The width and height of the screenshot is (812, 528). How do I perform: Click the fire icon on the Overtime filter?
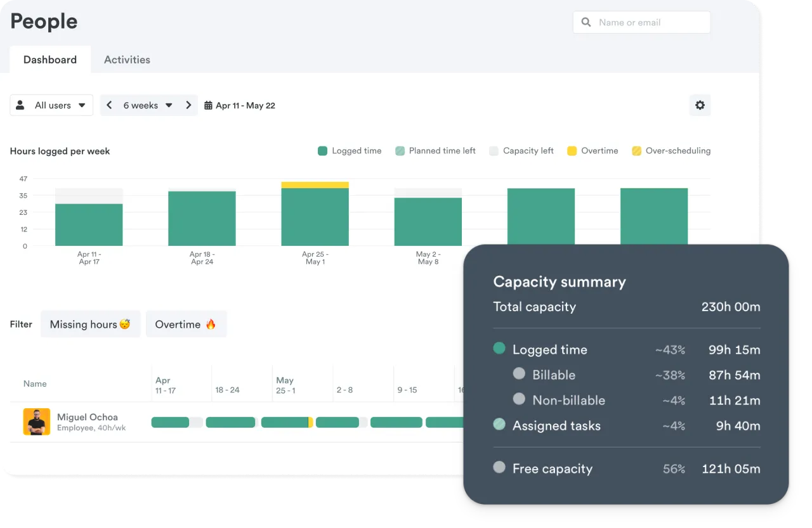coord(211,324)
